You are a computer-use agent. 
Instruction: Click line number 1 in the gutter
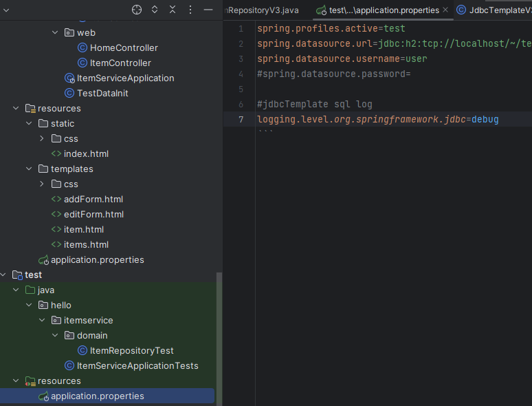pos(241,28)
